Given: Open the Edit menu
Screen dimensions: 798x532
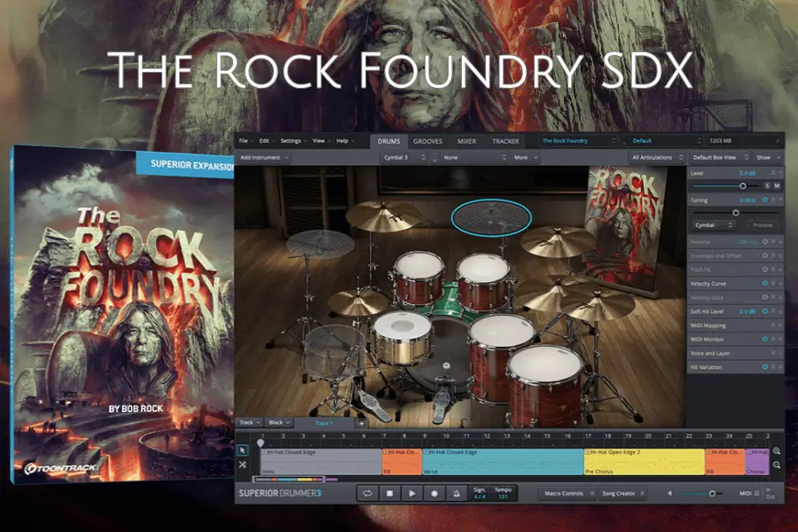Looking at the screenshot, I should (266, 141).
